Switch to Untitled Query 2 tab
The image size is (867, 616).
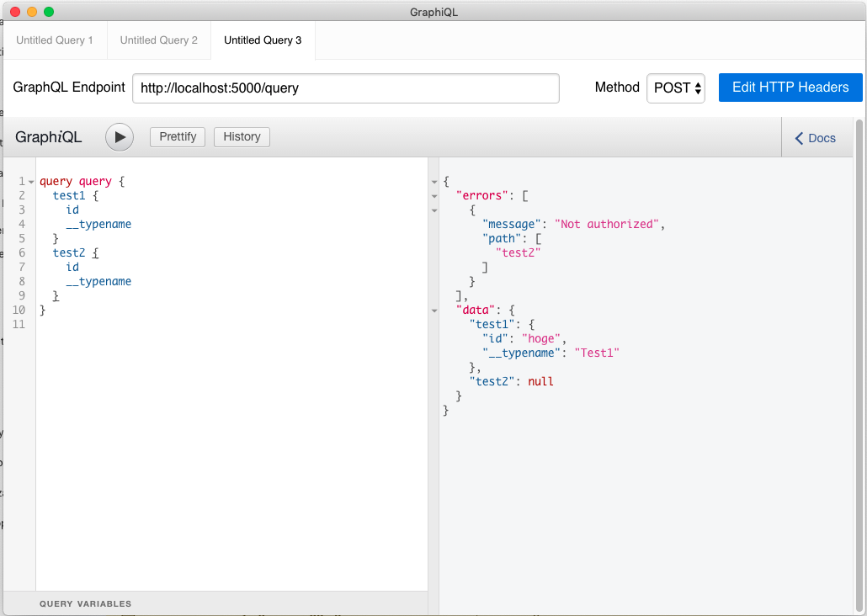click(x=159, y=40)
